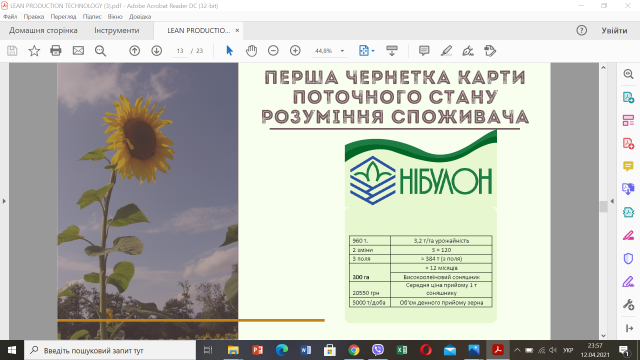This screenshot has width=640, height=360.
Task: Open the Sign document tool
Action: tap(468, 51)
